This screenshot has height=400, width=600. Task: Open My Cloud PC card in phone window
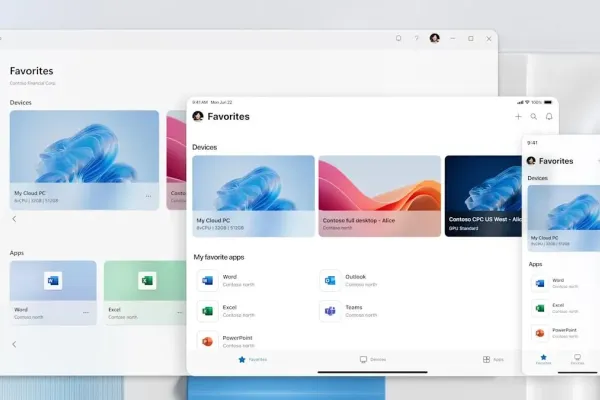(564, 218)
